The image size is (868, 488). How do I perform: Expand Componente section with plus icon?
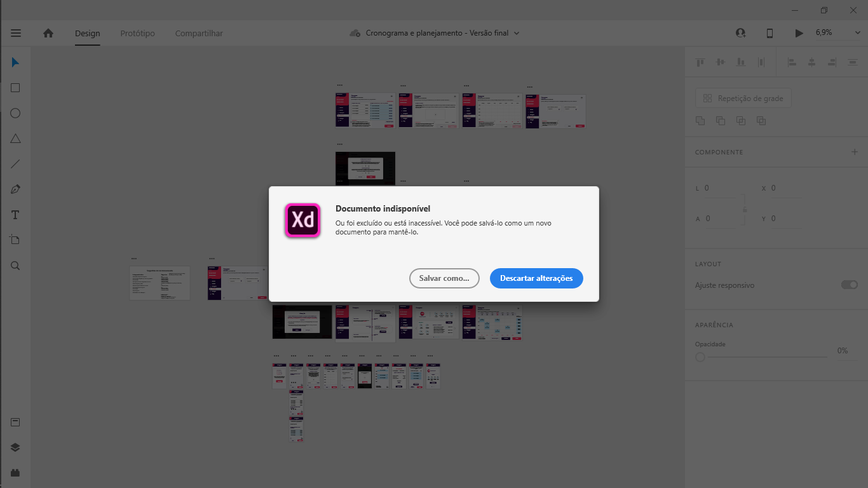point(854,152)
